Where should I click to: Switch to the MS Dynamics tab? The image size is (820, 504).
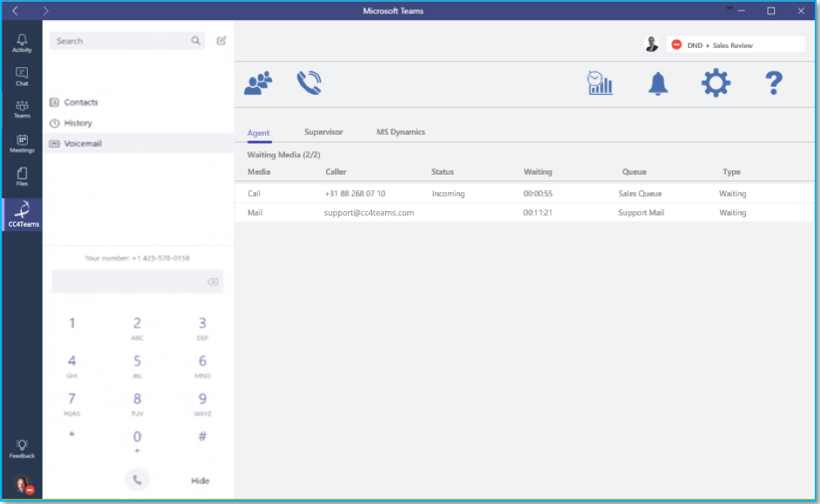pos(401,132)
